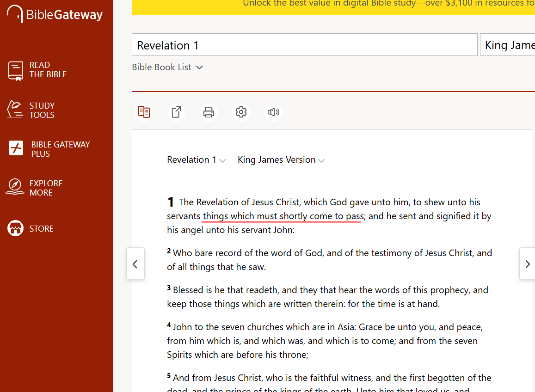Open the Revelation 1 chapter dropdown
Screen dimensions: 535x392
click(196, 159)
